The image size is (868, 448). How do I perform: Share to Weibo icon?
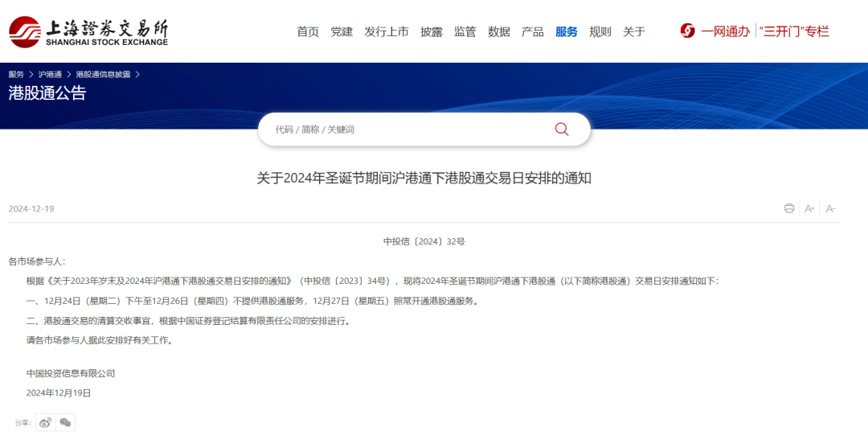(45, 422)
